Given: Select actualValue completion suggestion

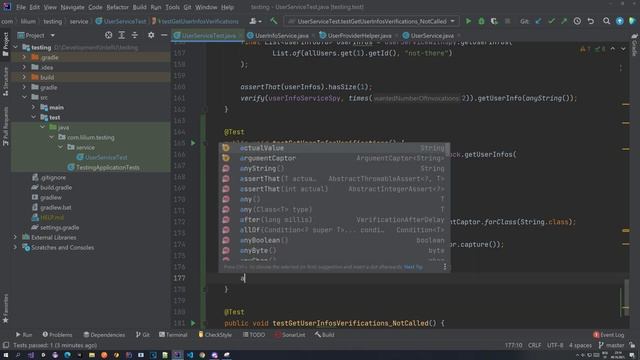Looking at the screenshot, I should coord(334,148).
